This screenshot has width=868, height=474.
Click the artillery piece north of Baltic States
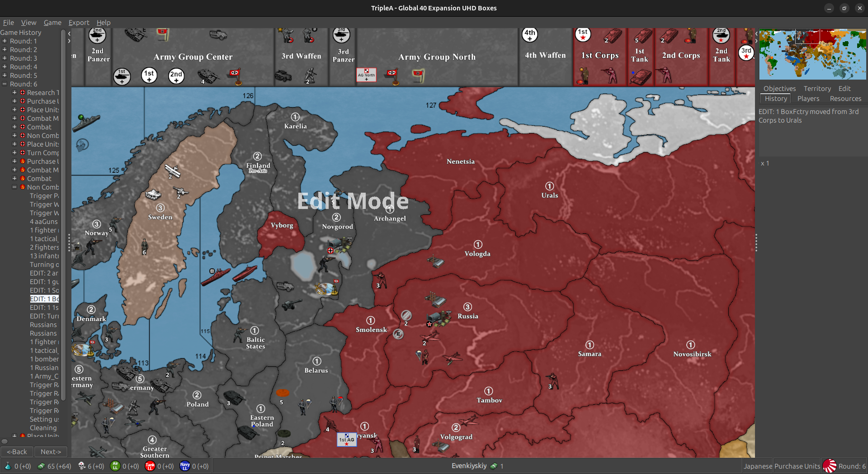(292, 305)
